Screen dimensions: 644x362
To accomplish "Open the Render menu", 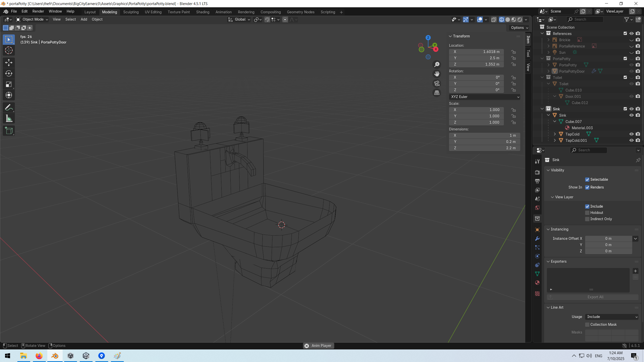I will pos(38,11).
